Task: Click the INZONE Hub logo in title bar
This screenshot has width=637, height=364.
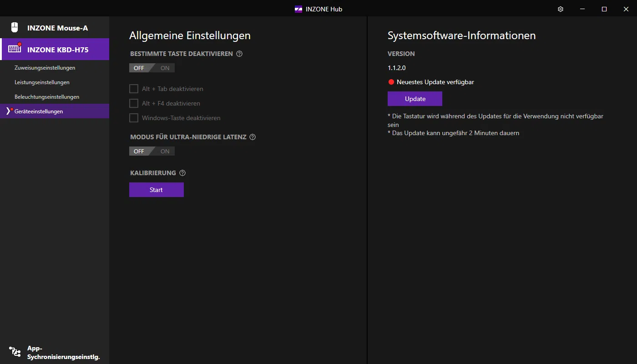Action: tap(298, 9)
